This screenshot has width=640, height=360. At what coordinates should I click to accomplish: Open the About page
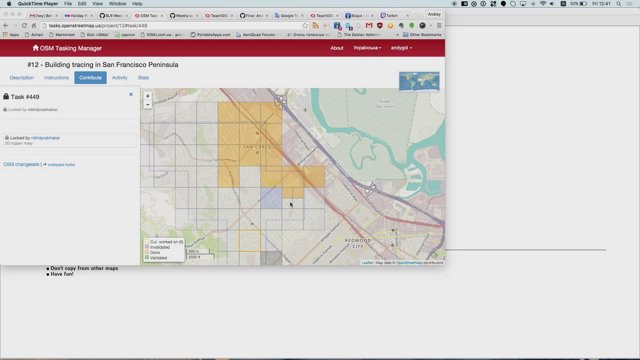tap(337, 48)
